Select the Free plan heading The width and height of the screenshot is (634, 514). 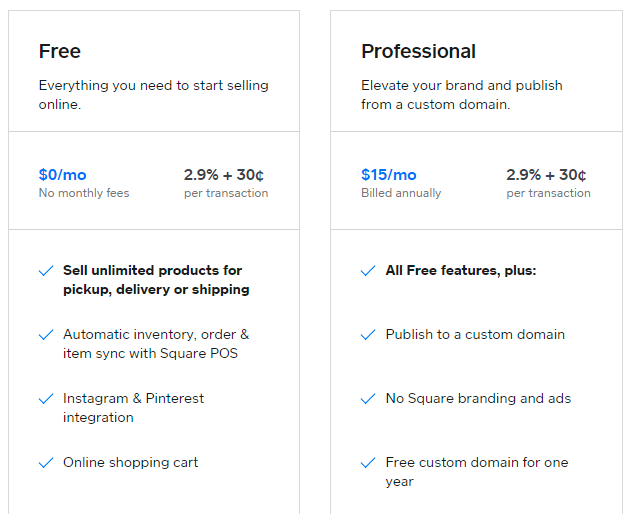click(60, 51)
